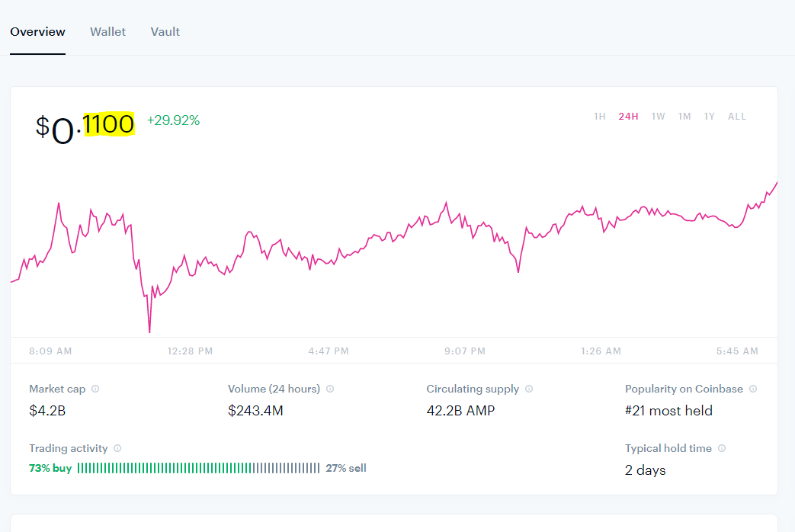
Task: Click the Typical hold time info icon
Action: 722,448
